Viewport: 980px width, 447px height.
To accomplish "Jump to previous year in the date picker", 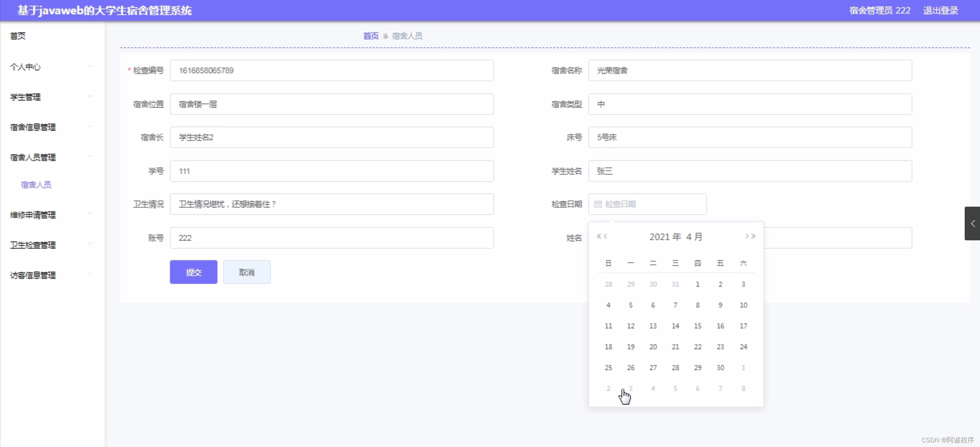I will [599, 237].
